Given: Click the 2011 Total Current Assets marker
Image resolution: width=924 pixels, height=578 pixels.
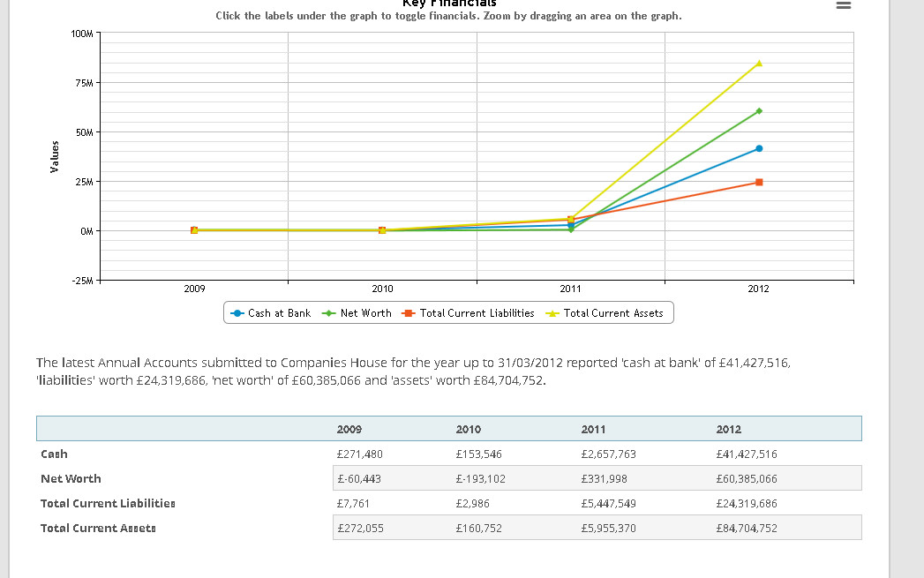Looking at the screenshot, I should point(570,219).
